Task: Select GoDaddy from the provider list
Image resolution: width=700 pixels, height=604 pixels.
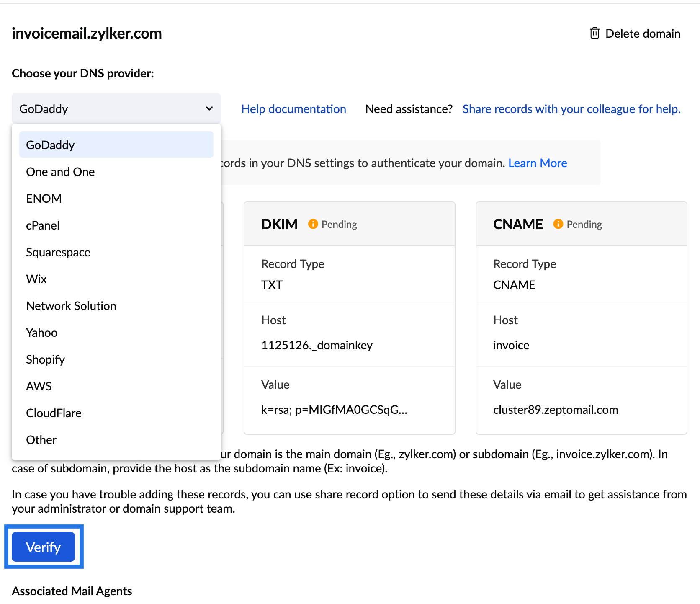Action: pyautogui.click(x=50, y=145)
